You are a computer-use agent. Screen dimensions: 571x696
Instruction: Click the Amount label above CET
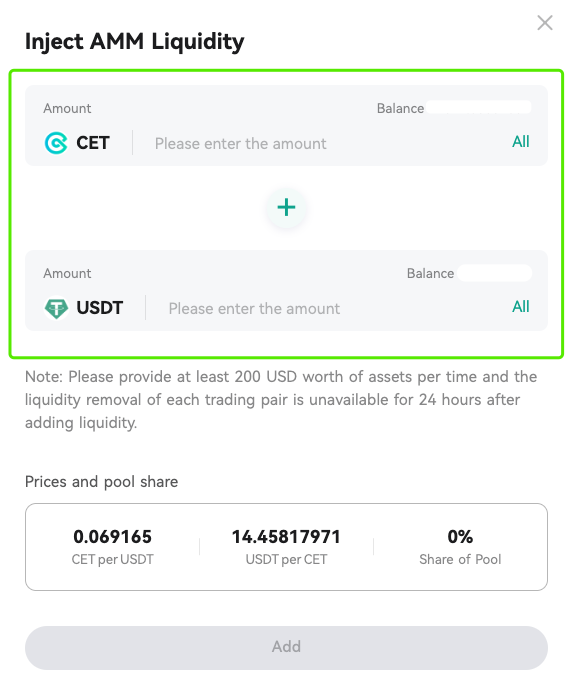[67, 108]
